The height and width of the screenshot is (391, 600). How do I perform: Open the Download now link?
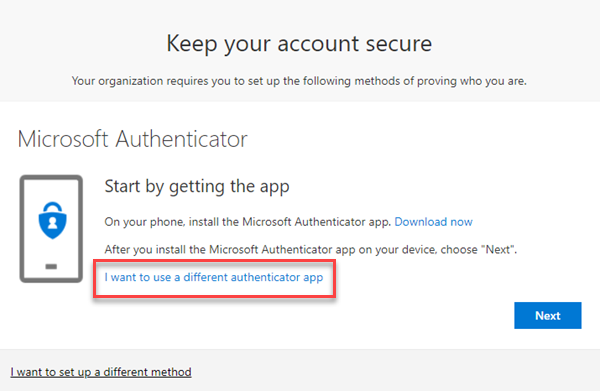tap(433, 222)
